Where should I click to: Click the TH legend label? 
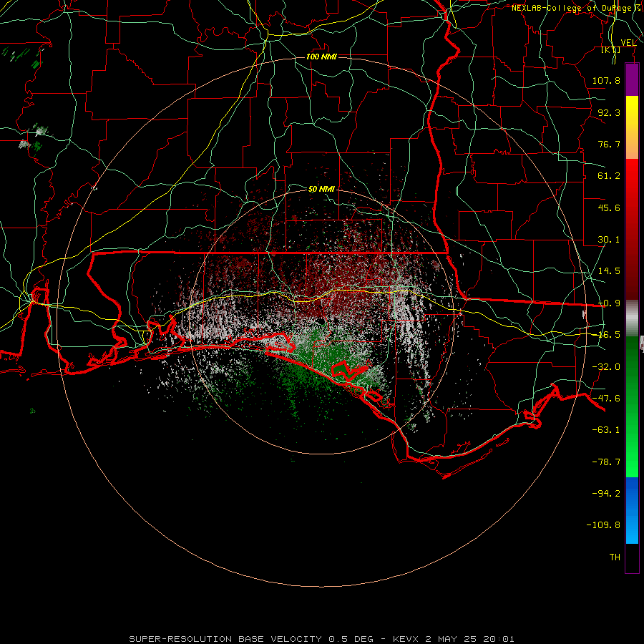[615, 557]
